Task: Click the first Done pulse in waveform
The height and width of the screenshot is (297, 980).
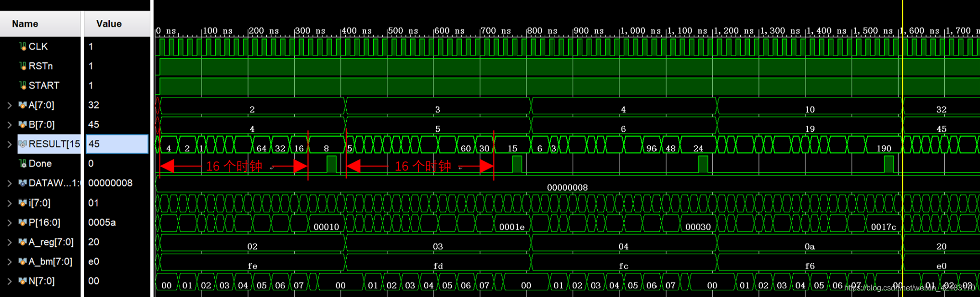Action: tap(331, 164)
